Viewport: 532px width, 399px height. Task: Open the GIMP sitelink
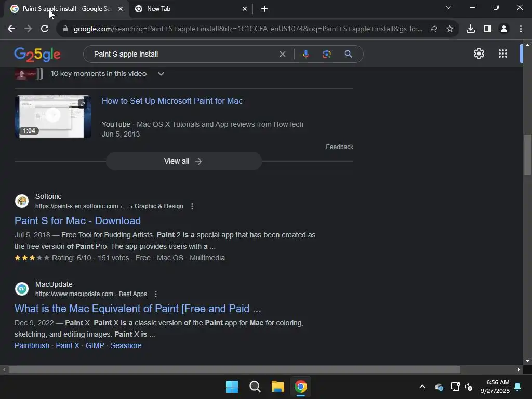95,345
